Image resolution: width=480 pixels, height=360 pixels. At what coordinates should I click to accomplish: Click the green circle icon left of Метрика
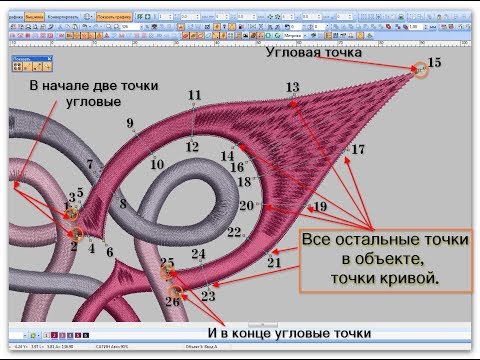269,35
